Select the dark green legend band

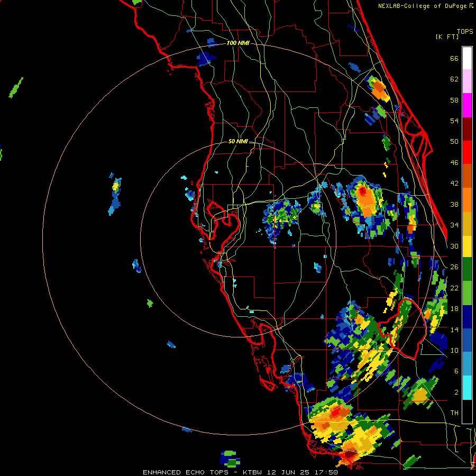467,269
